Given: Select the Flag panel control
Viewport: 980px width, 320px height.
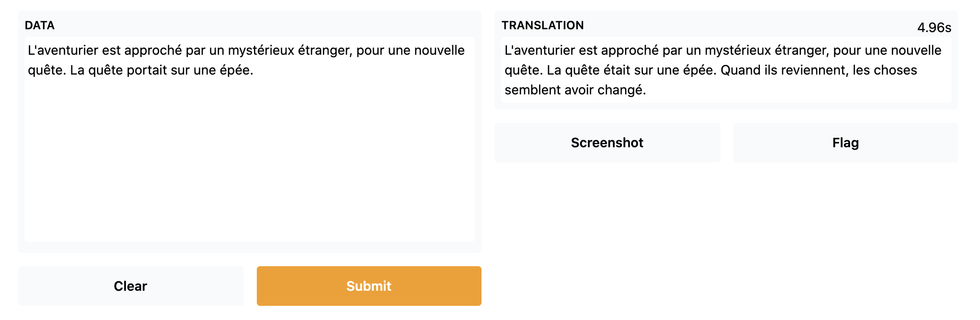Looking at the screenshot, I should [x=845, y=142].
